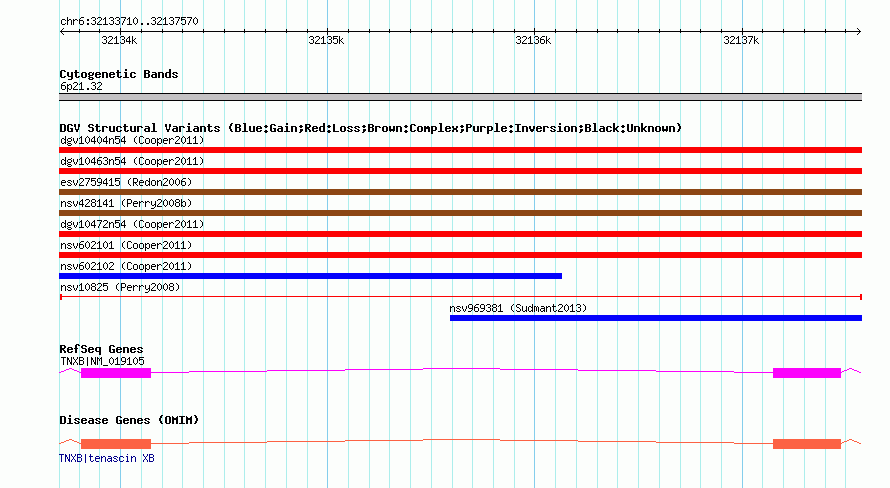890x488 pixels.
Task: Click the nsv602102 blue gain bar
Action: tap(310, 276)
